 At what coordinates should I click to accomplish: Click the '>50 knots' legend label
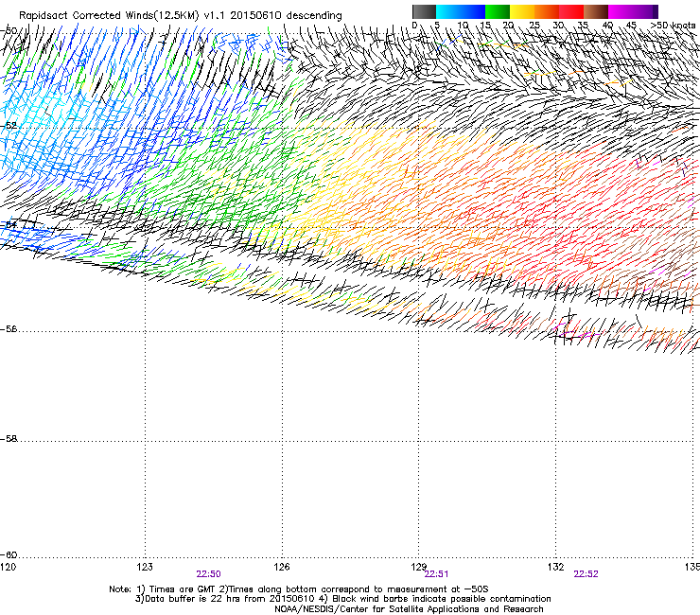point(674,25)
